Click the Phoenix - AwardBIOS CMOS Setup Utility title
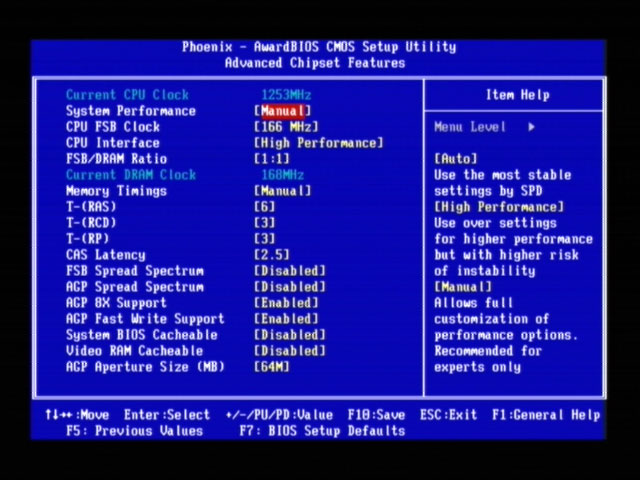Screen dimensions: 640x480 point(319,47)
